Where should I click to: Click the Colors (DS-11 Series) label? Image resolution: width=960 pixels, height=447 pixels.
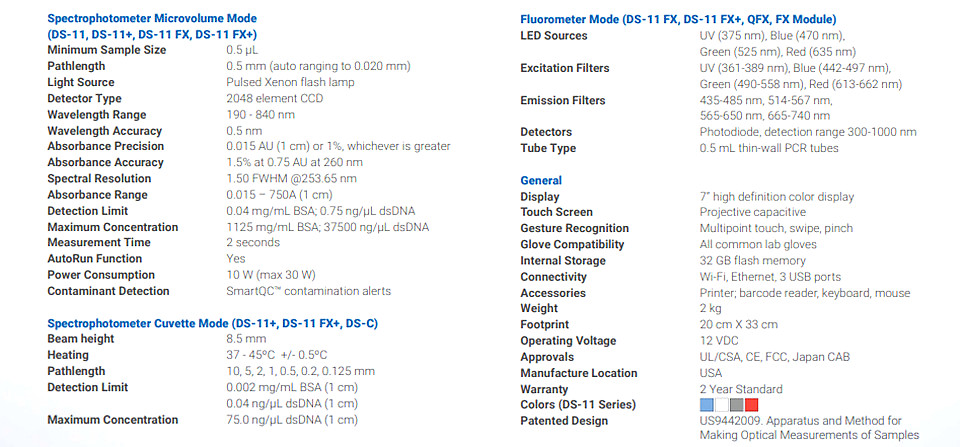578,405
